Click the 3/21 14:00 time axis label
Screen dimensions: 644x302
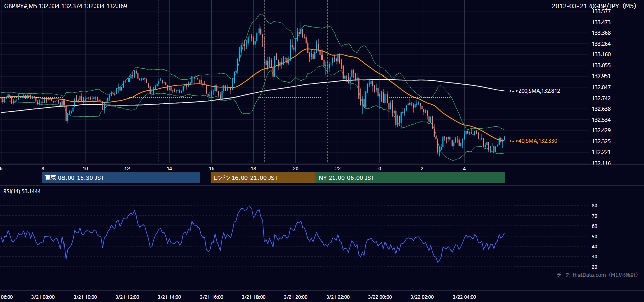coord(169,297)
